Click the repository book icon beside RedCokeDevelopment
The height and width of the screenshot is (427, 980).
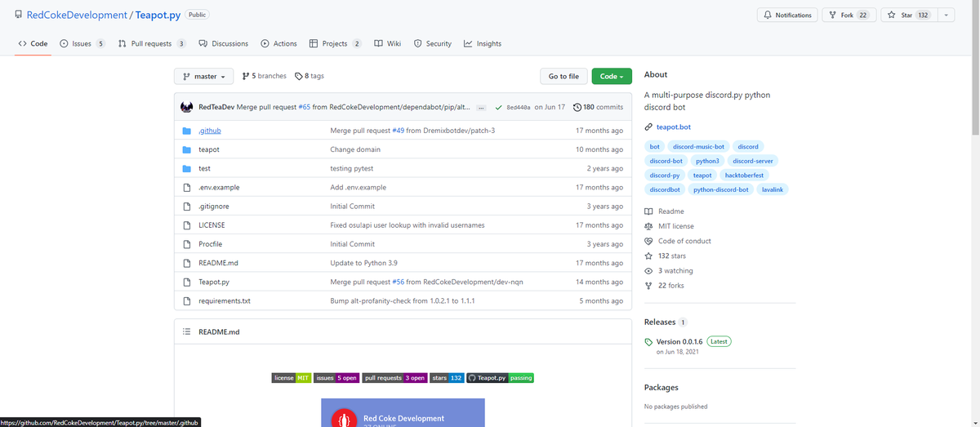point(18,15)
